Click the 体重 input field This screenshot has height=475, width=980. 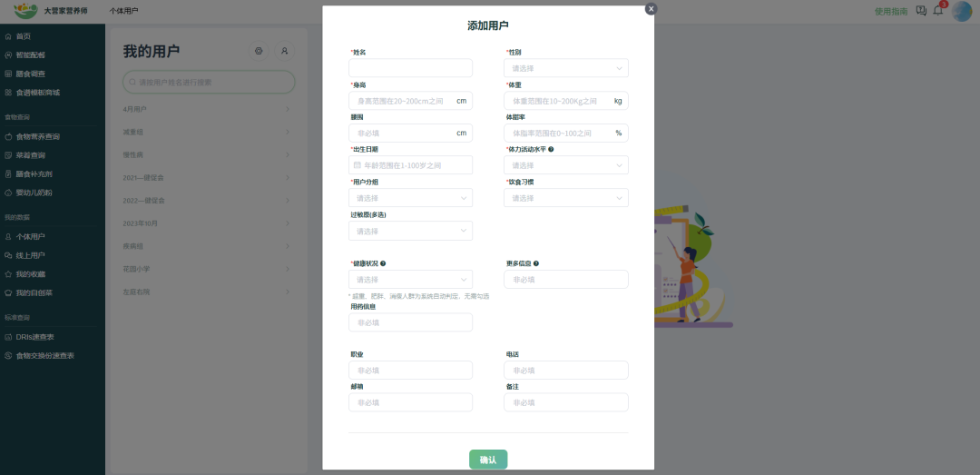click(566, 101)
